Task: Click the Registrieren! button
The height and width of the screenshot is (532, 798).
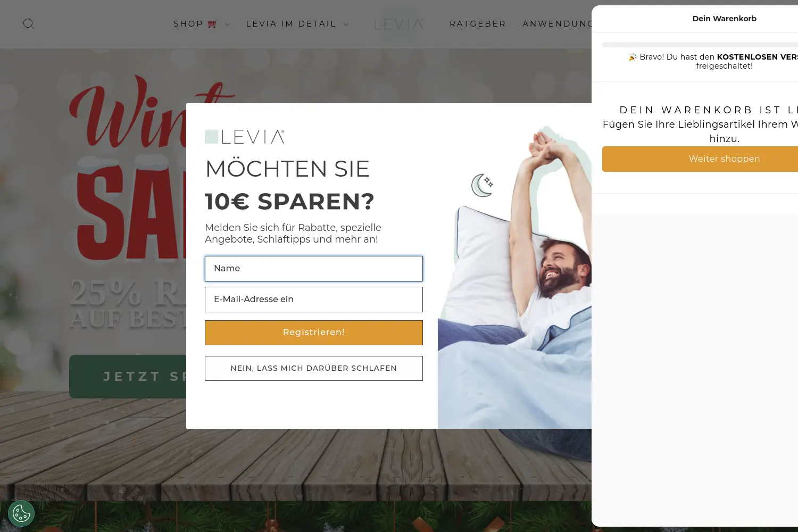Action: pos(314,332)
